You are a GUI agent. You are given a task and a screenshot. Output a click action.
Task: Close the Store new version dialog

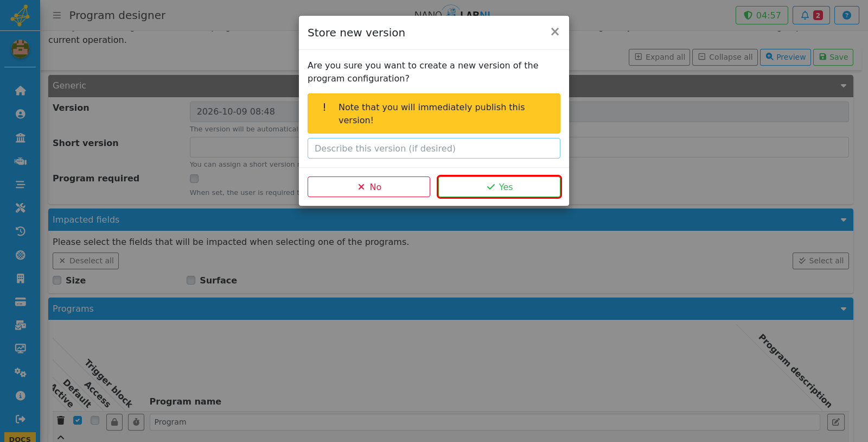554,32
